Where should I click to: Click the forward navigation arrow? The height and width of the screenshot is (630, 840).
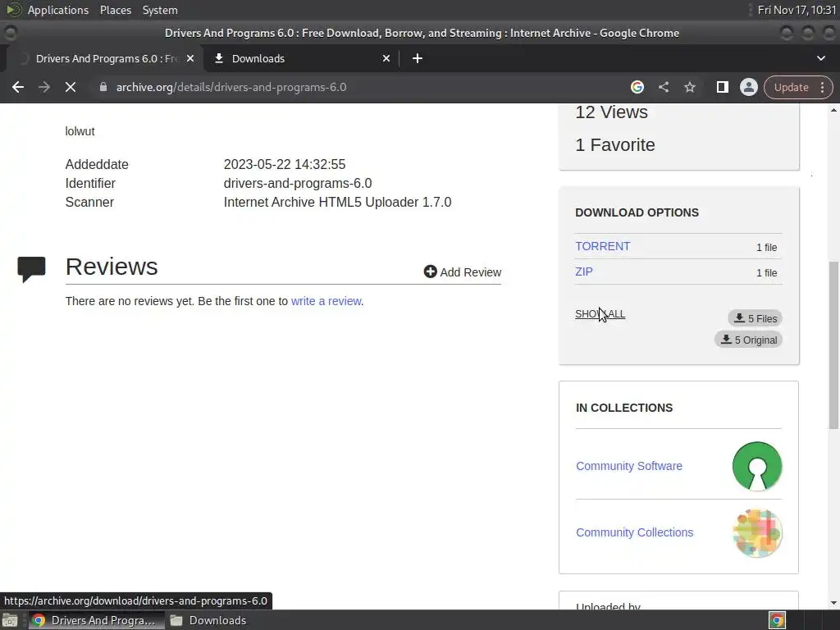click(44, 87)
